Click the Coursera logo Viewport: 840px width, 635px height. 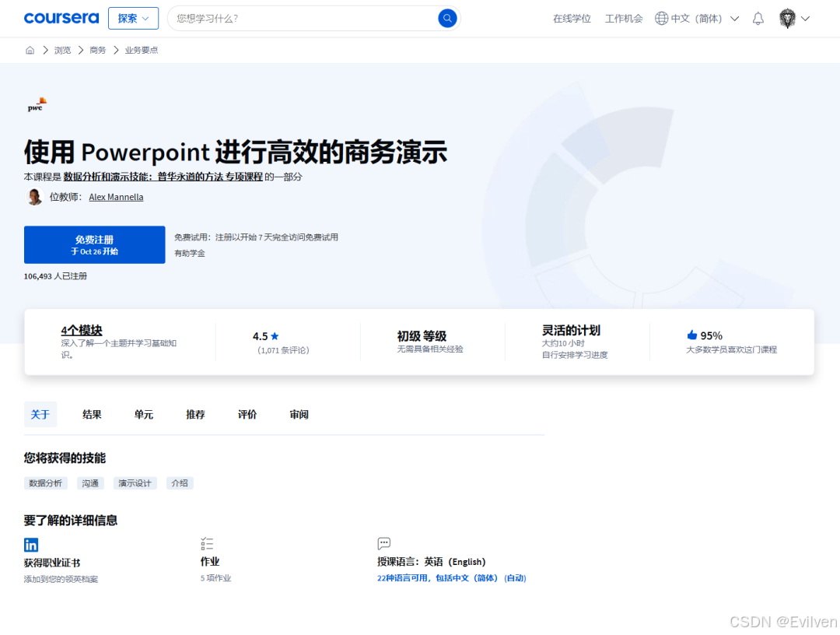61,18
